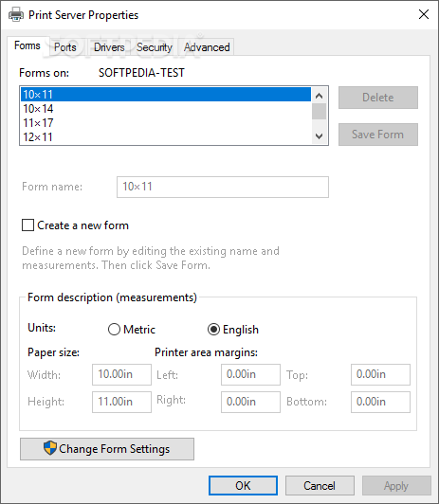Click the printer icon in title bar
This screenshot has height=504, width=439.
coord(16,14)
